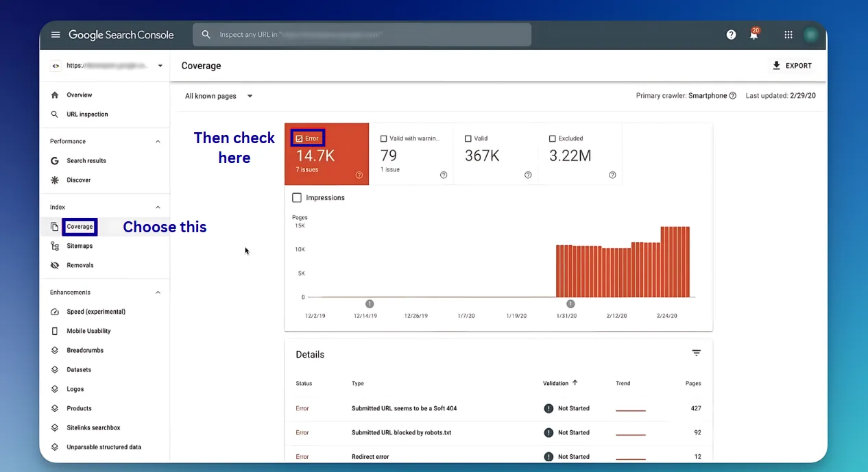Click the 427 pages value
Image resolution: width=868 pixels, height=472 pixels.
696,408
